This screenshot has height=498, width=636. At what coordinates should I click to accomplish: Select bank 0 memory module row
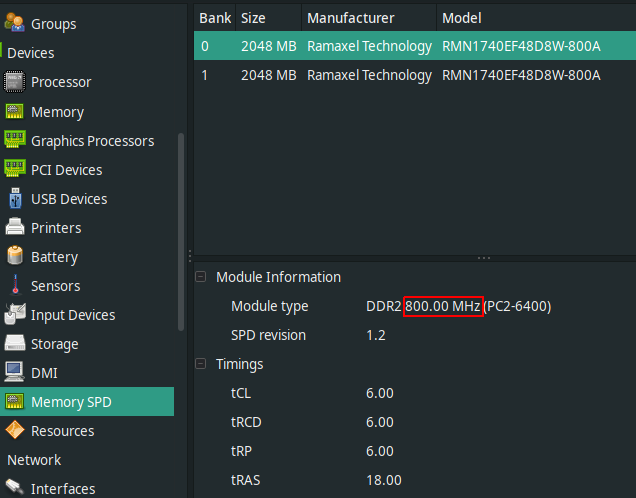click(415, 46)
